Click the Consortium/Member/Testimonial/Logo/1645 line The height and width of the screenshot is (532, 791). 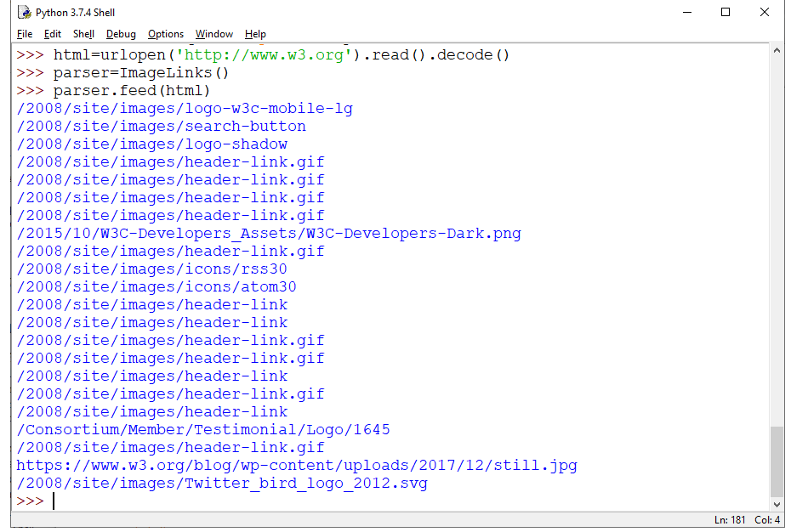tap(202, 429)
